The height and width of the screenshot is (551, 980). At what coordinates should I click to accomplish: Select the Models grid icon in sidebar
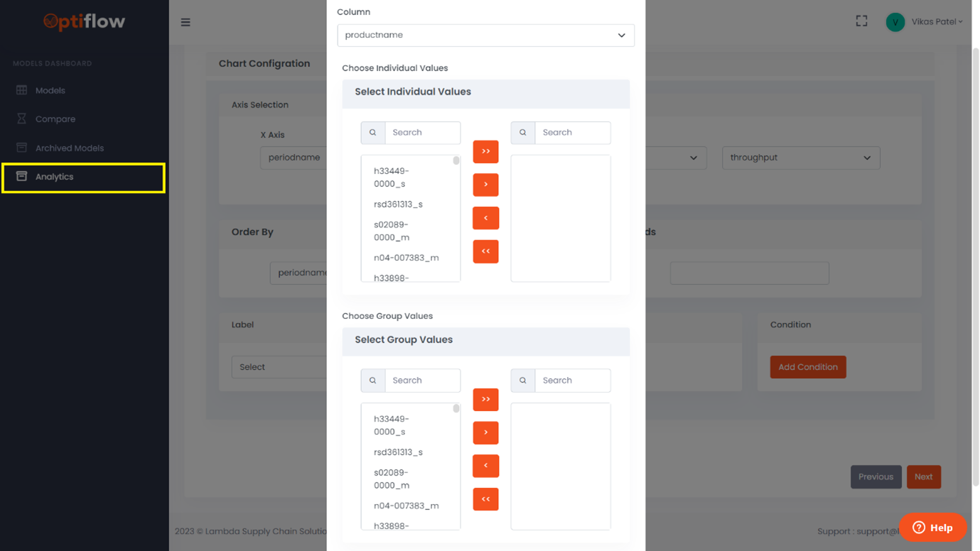(x=22, y=90)
